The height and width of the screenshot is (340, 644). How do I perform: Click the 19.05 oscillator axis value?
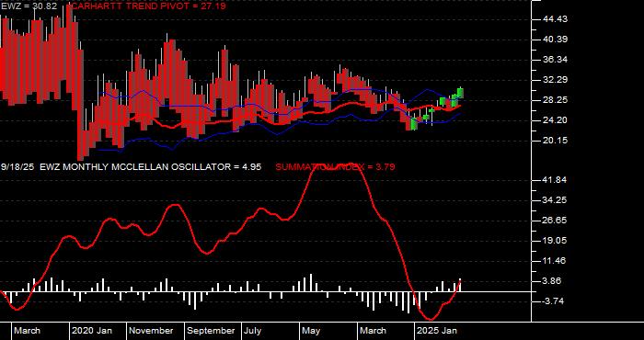(x=555, y=241)
